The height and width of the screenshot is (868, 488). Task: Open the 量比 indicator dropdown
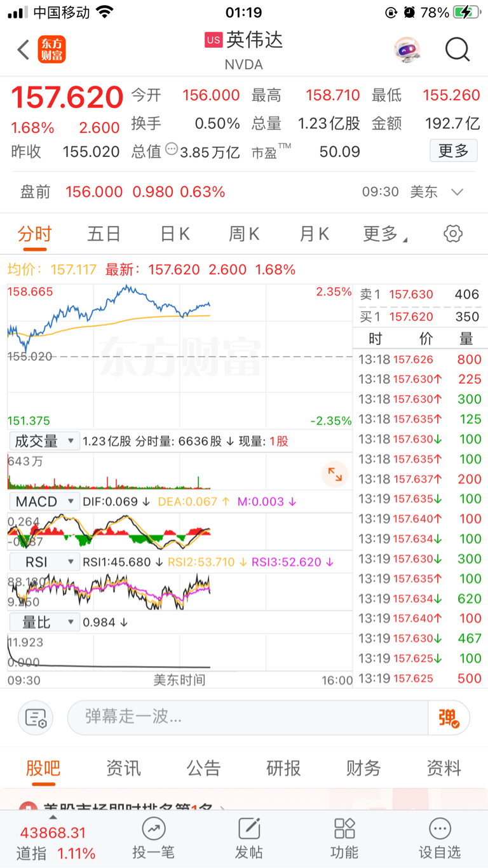click(44, 622)
